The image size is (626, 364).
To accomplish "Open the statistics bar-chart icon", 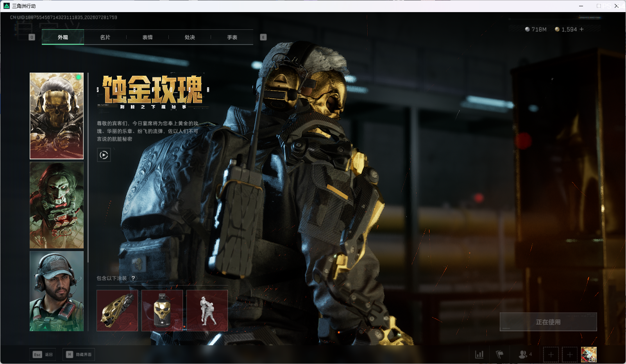I will tap(479, 354).
